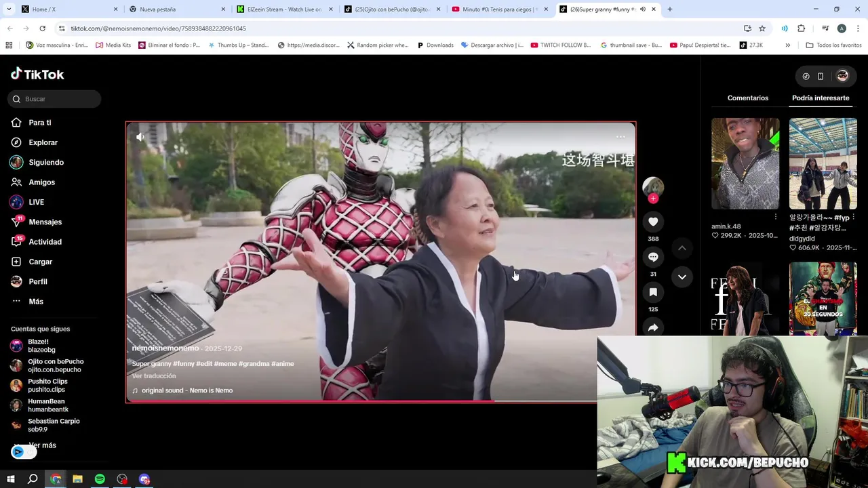Image resolution: width=868 pixels, height=488 pixels.
Task: Open #anime hashtag in caption
Action: (283, 364)
